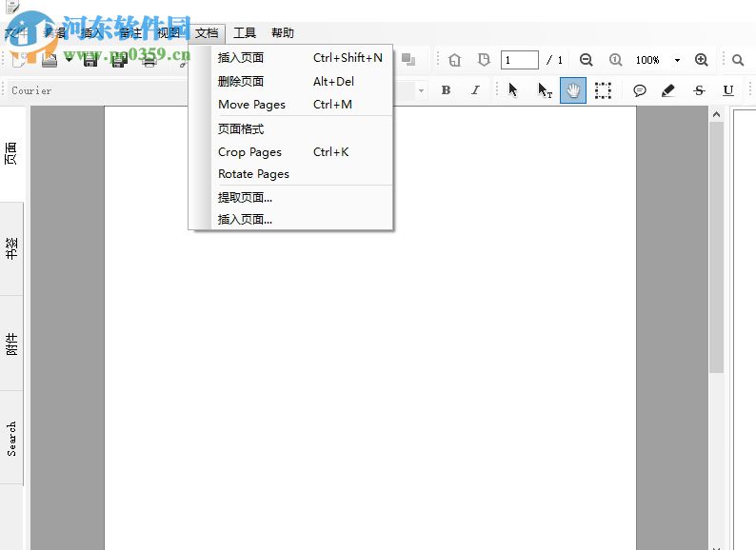The width and height of the screenshot is (756, 550).
Task: Select the text selection cursor tool
Action: pos(545,89)
